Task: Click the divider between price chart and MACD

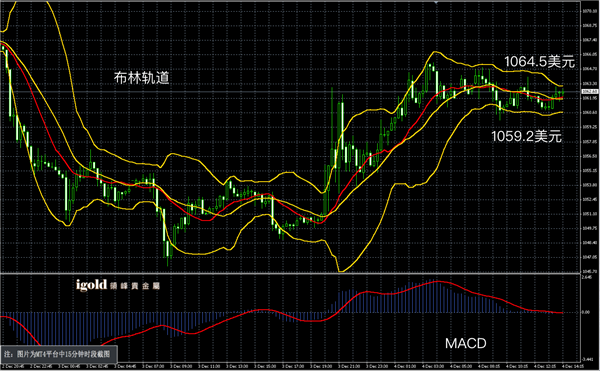Action: pyautogui.click(x=291, y=273)
